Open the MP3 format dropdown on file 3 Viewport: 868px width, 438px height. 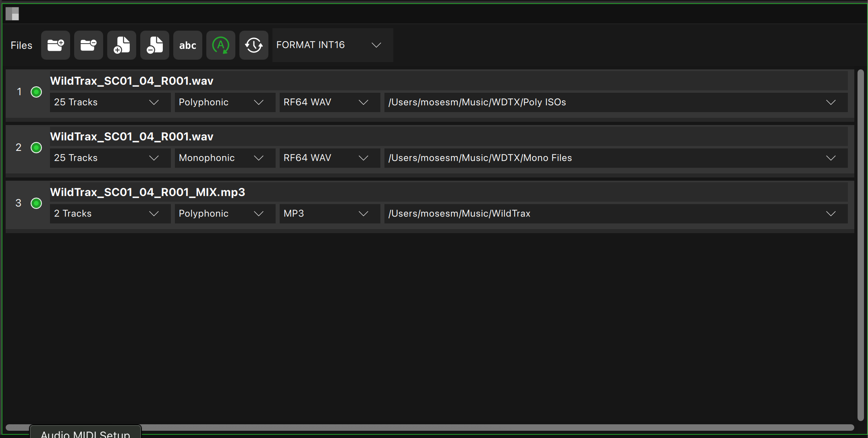329,213
